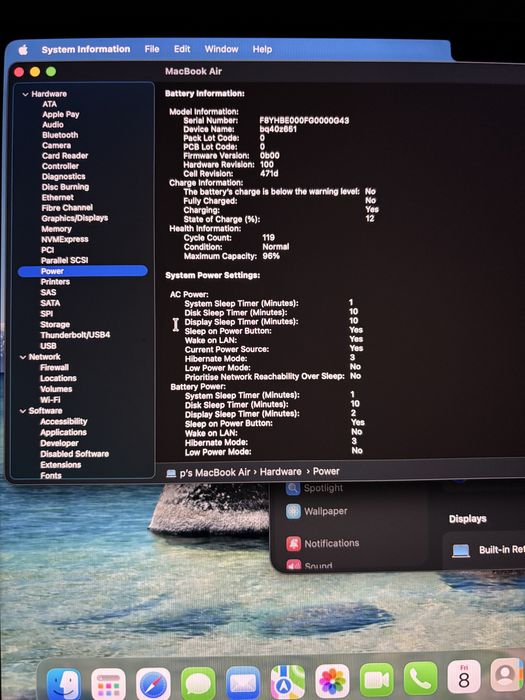525x700 pixels.
Task: Select Audio in the sidebar
Action: (53, 125)
